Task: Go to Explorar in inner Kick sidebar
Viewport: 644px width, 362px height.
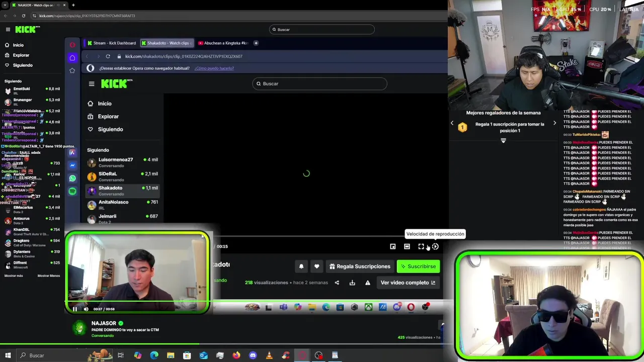Action: click(103, 117)
